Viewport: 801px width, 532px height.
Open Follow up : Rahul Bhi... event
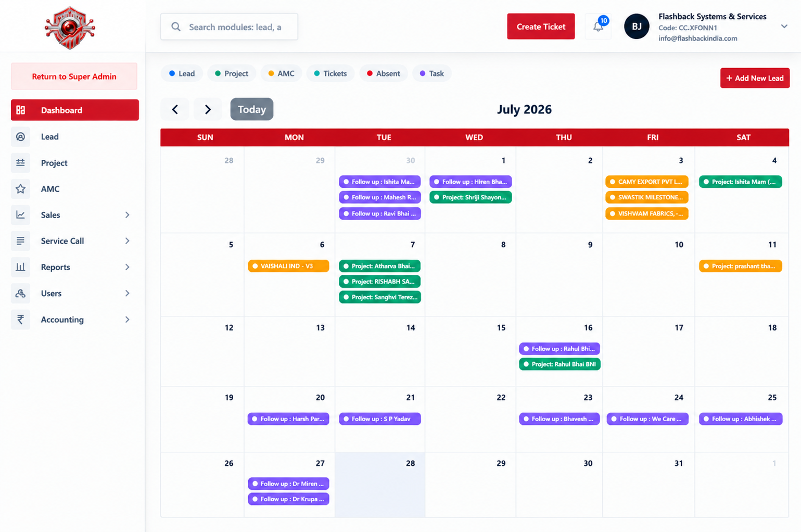tap(560, 349)
